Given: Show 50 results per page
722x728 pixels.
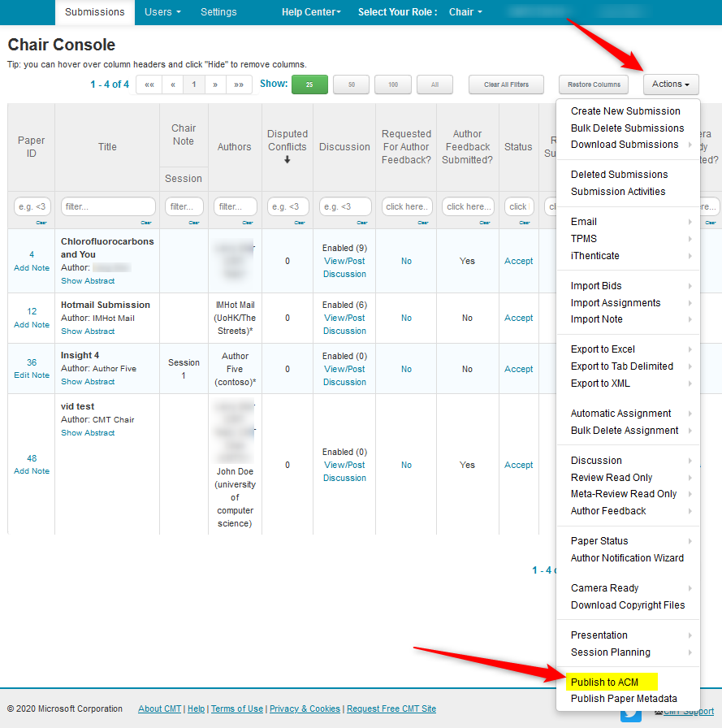Looking at the screenshot, I should pyautogui.click(x=351, y=84).
